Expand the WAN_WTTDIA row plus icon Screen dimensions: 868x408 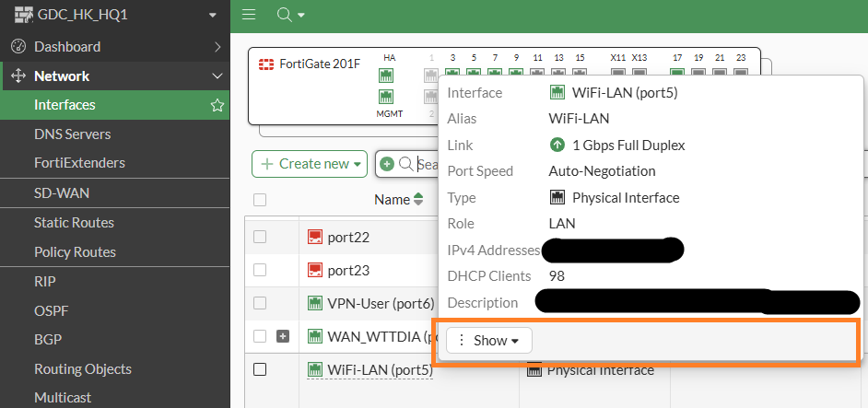(x=283, y=336)
